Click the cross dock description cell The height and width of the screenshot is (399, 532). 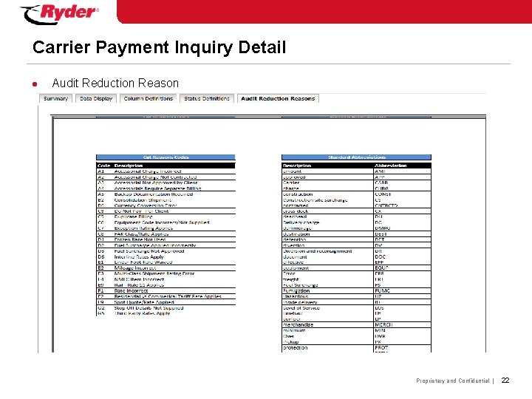pyautogui.click(x=328, y=211)
